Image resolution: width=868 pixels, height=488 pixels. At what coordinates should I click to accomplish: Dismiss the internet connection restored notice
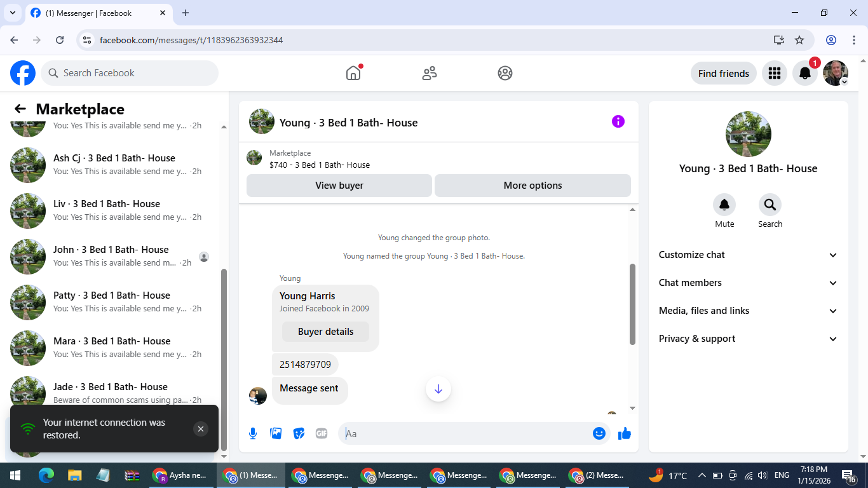[201, 429]
